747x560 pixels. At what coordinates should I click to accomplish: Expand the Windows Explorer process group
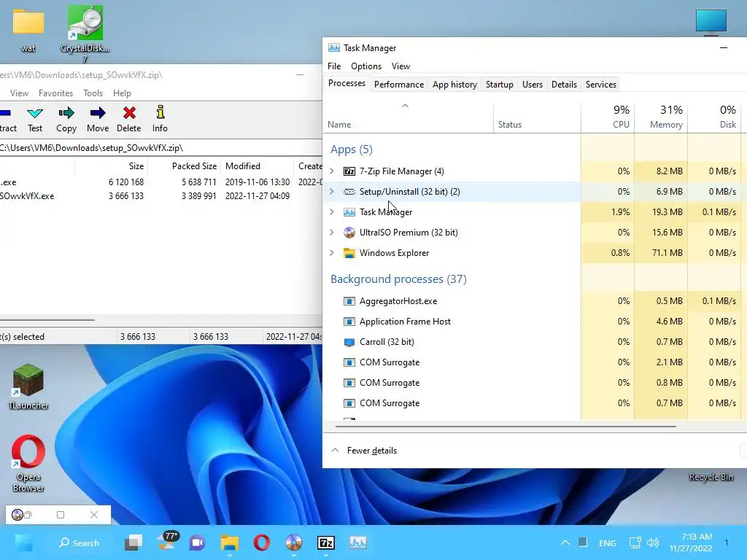332,253
